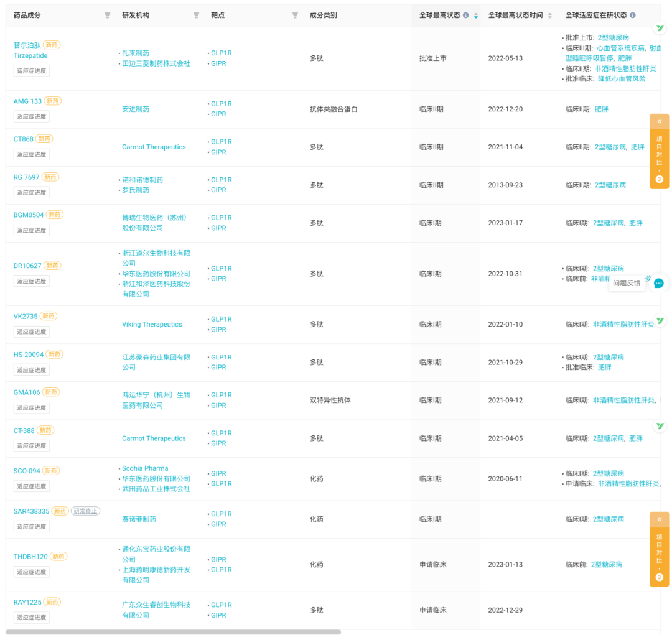The image size is (672, 640).
Task: Click 适应症进度 button under HS-20094
Action: [x=31, y=369]
